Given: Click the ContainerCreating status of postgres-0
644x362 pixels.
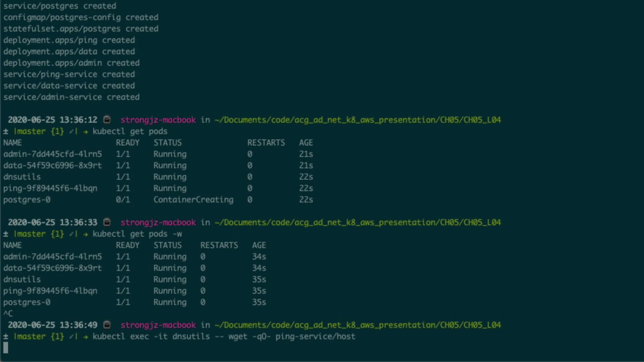Looking at the screenshot, I should [193, 200].
